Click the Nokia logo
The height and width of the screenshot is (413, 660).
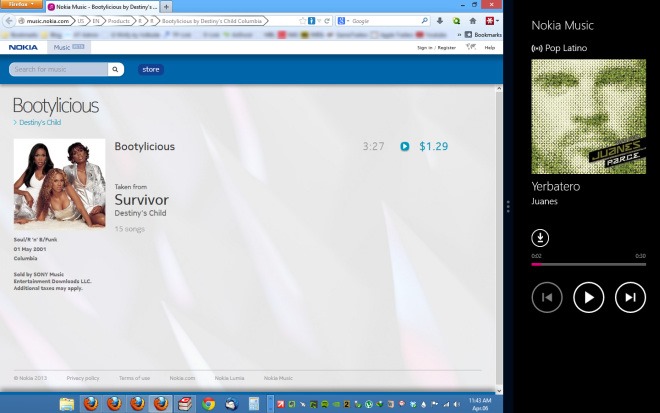click(23, 48)
